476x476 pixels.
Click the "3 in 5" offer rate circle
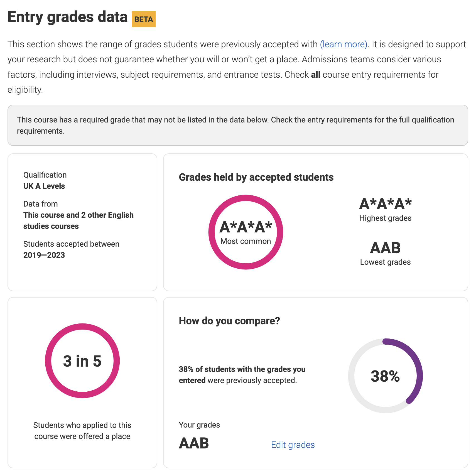[82, 361]
